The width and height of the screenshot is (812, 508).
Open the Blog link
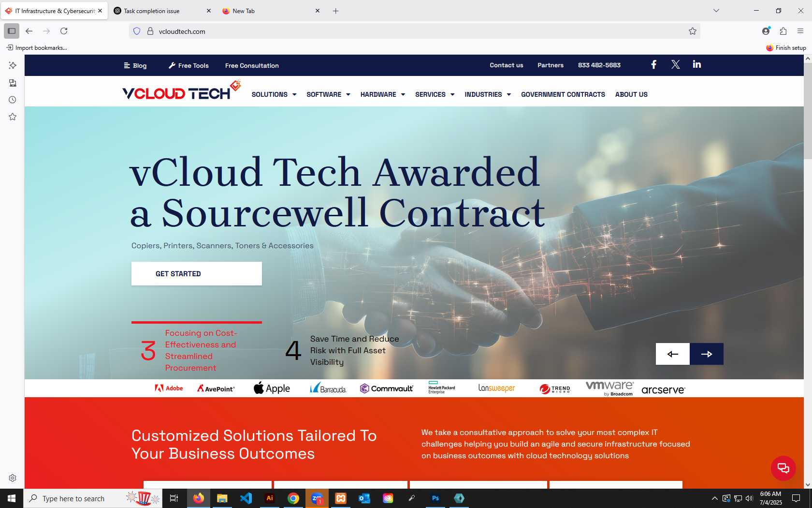(135, 65)
